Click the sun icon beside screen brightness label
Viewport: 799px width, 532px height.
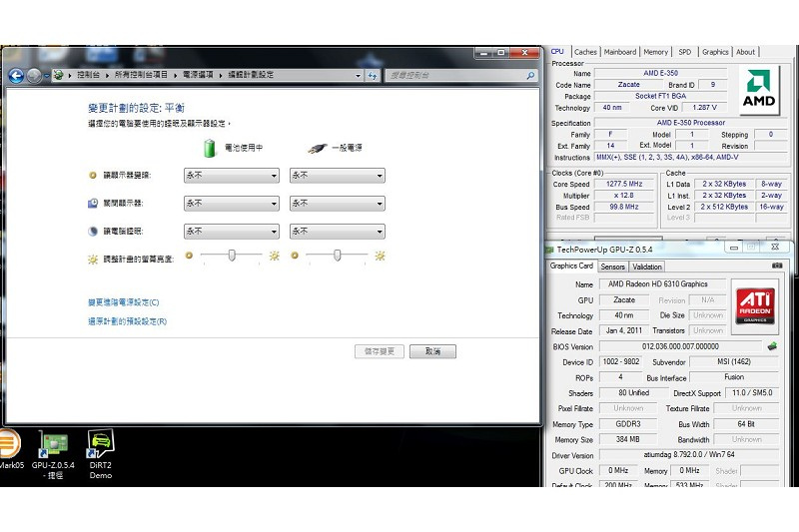pos(93,260)
